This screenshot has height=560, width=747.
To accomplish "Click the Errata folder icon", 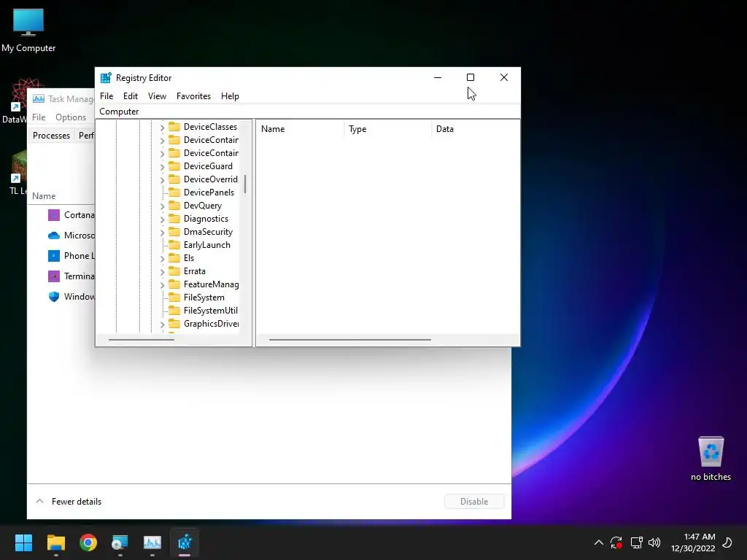I will [x=174, y=271].
